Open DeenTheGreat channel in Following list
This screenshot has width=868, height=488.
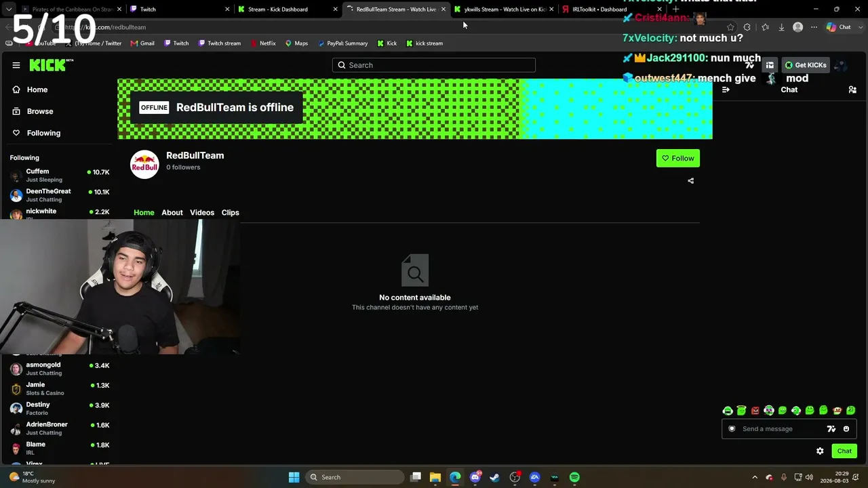60,195
